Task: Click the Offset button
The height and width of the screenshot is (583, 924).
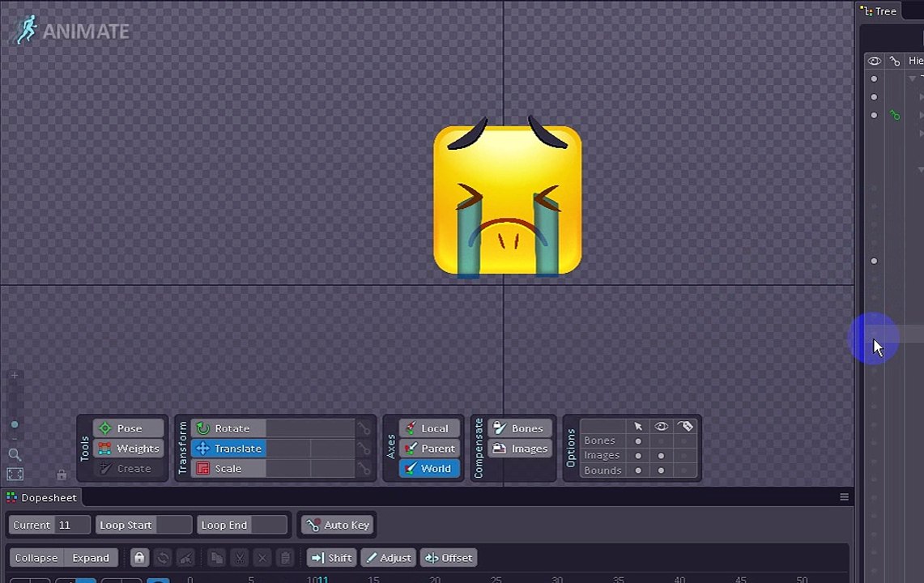Action: (x=449, y=558)
